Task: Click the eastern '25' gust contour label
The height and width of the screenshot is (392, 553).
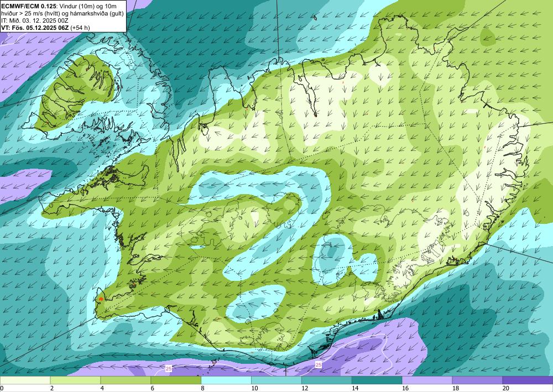Action: coord(319,364)
